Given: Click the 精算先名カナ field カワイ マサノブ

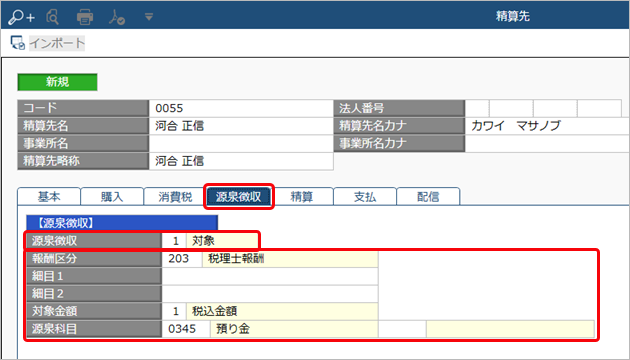Looking at the screenshot, I should (x=547, y=126).
